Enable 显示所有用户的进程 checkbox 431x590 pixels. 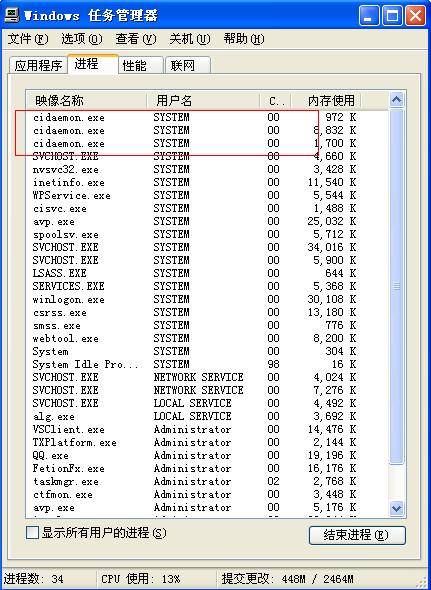point(32,532)
